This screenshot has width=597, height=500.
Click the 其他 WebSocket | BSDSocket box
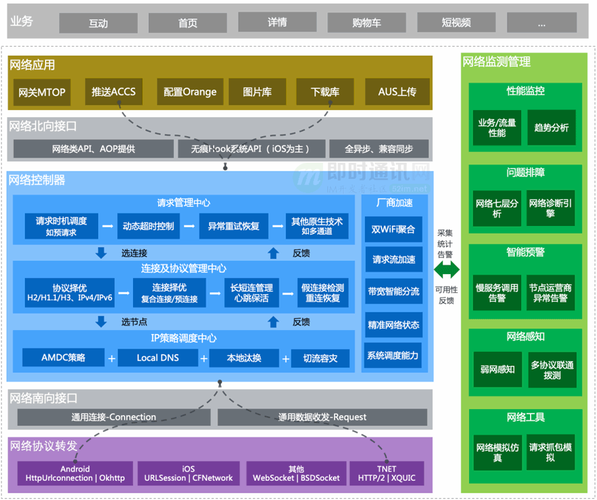click(296, 473)
